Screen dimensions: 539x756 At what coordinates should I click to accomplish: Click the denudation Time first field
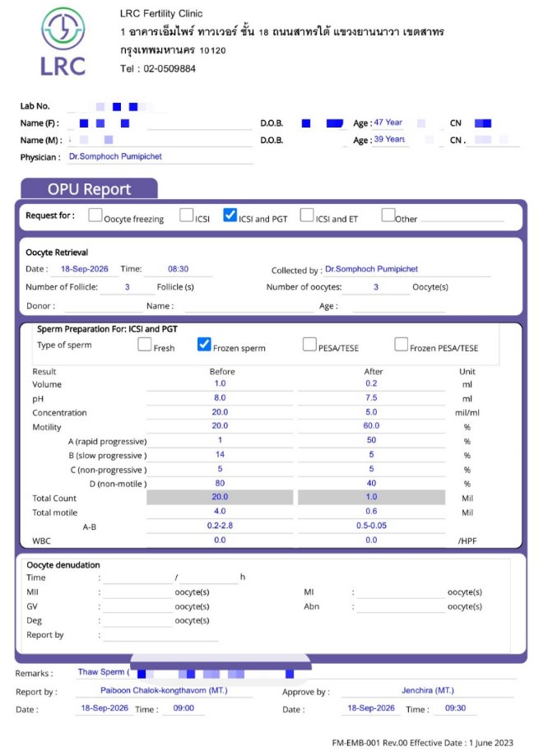pyautogui.click(x=137, y=577)
